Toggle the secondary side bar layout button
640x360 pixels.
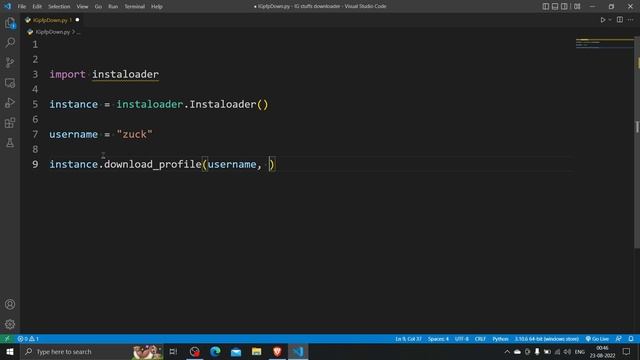564,7
